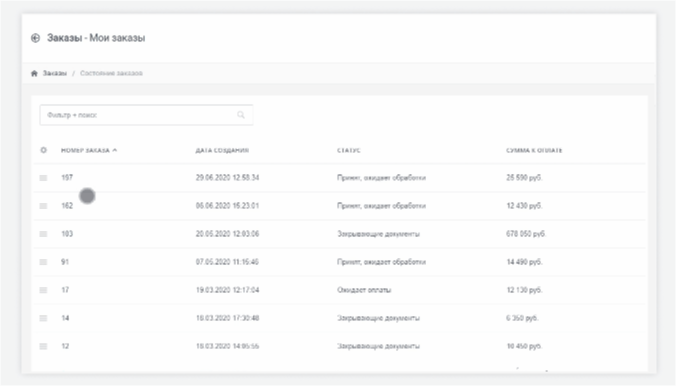The image size is (676, 386).
Task: Open the Заказы breadcrumb link
Action: [55, 73]
